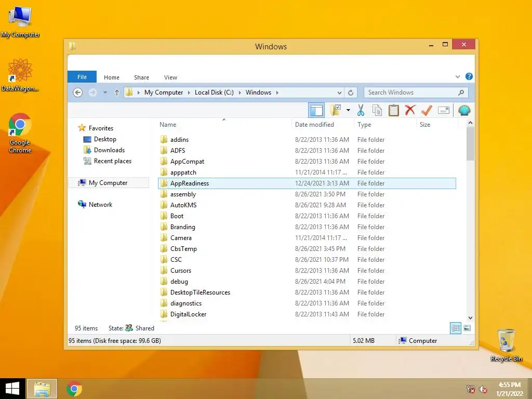
Task: Switch to Details view in status bar
Action: pos(456,328)
